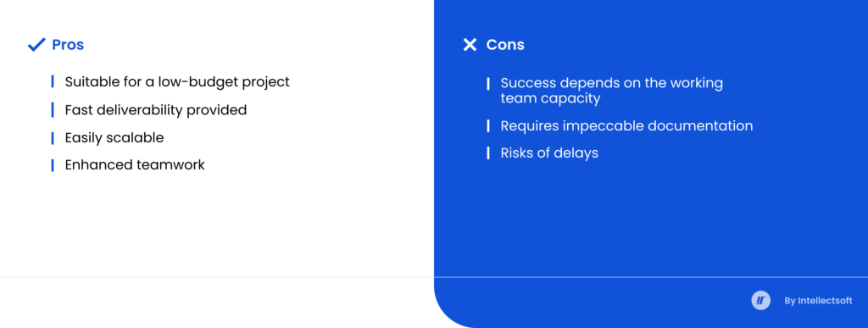The image size is (868, 328).
Task: Select 'Requires impeccable documentation' item
Action: click(x=626, y=126)
